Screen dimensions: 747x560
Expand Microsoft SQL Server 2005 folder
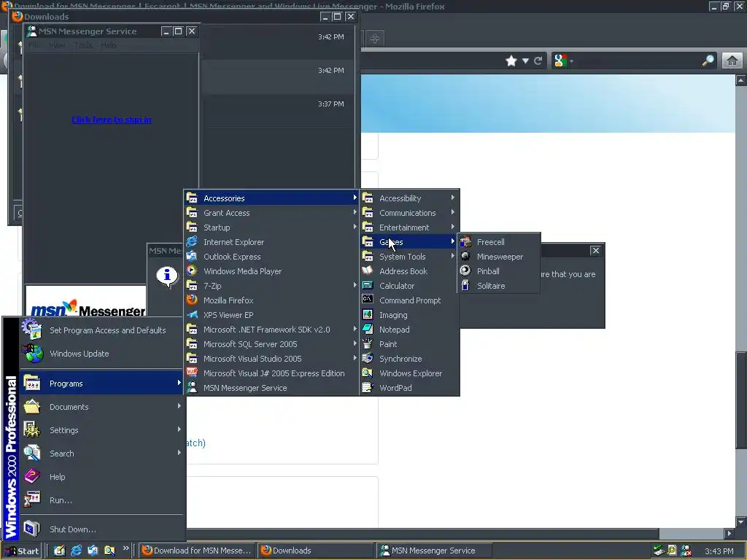coord(271,344)
